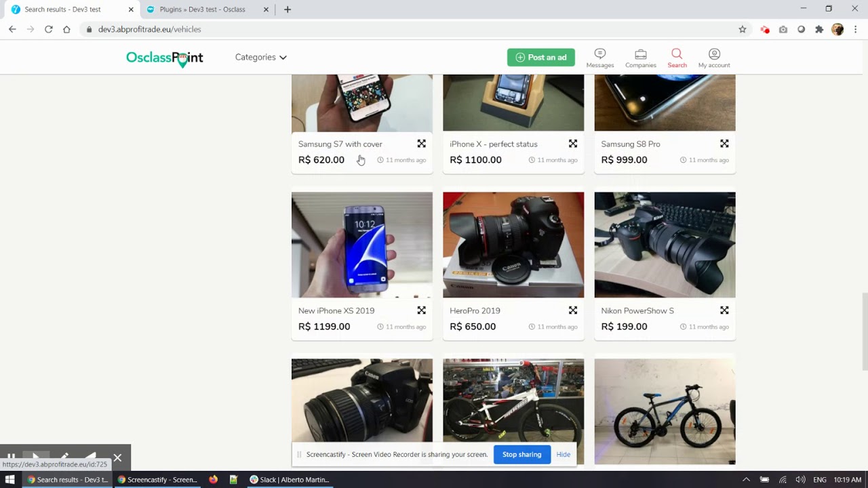868x488 pixels.
Task: Click Stop sharing in Screencastify bar
Action: click(x=521, y=454)
